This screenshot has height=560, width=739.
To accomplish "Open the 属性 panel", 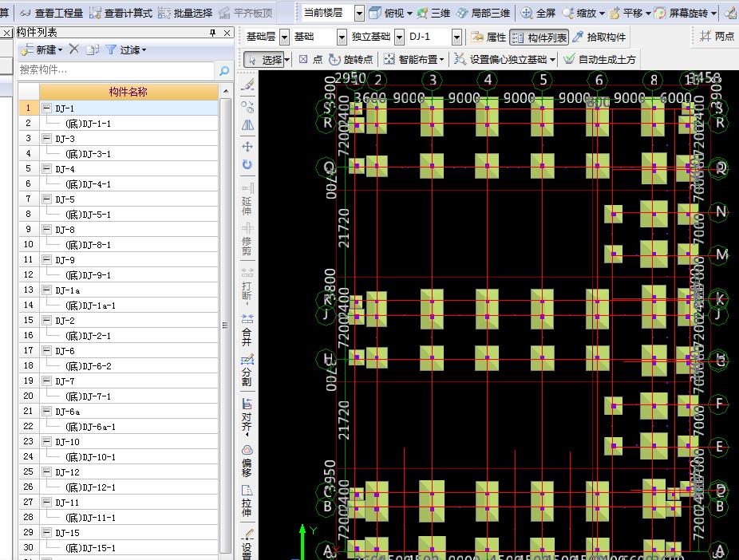I will click(x=488, y=37).
